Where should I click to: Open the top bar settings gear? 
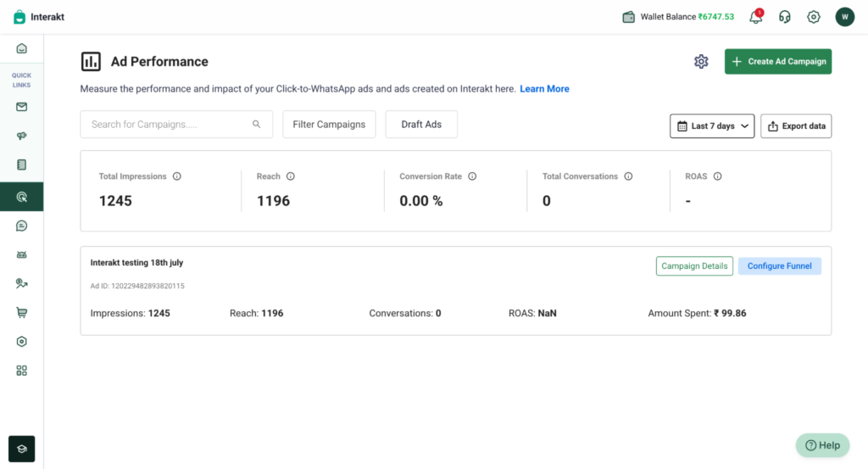(x=813, y=17)
